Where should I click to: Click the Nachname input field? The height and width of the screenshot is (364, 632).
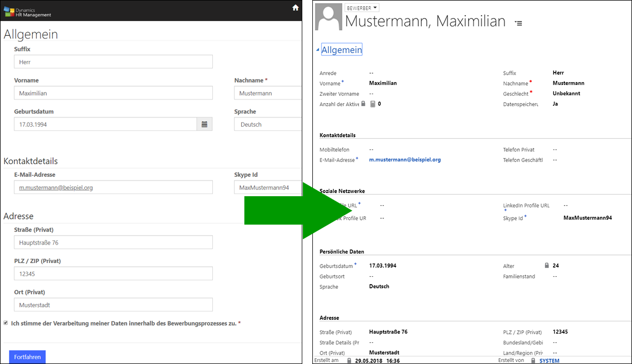click(x=268, y=93)
